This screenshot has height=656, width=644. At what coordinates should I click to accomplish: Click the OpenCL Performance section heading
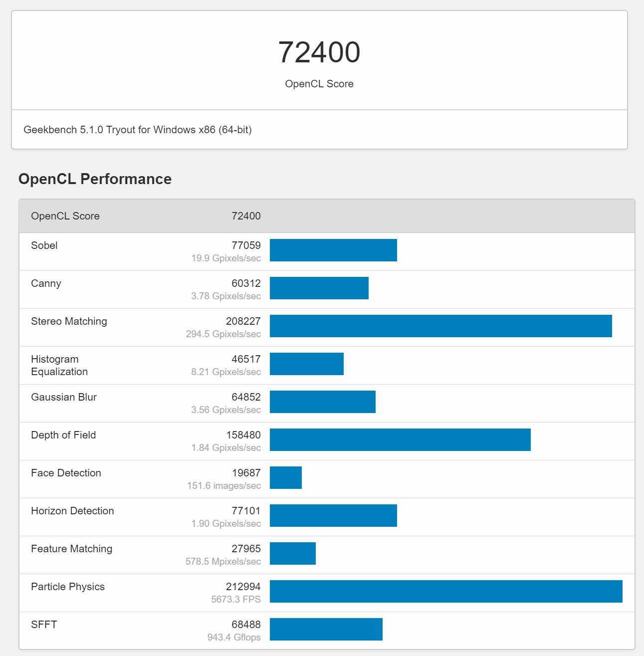coord(95,179)
